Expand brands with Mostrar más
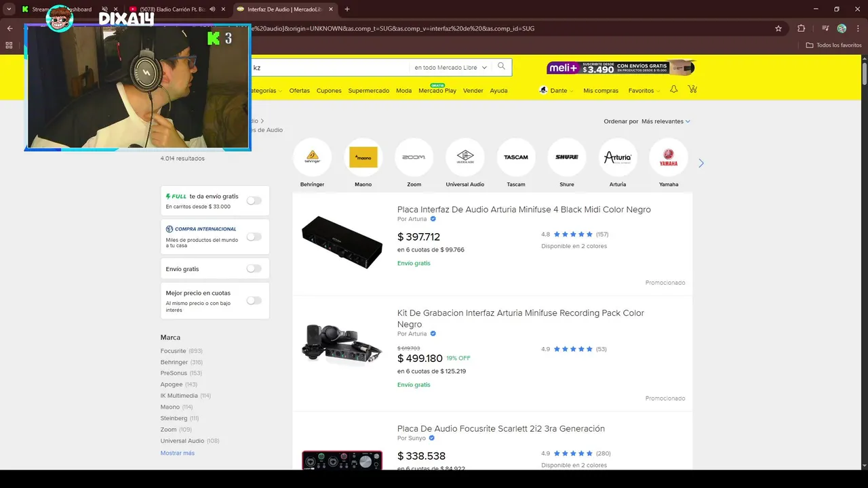The image size is (868, 488). click(x=178, y=453)
